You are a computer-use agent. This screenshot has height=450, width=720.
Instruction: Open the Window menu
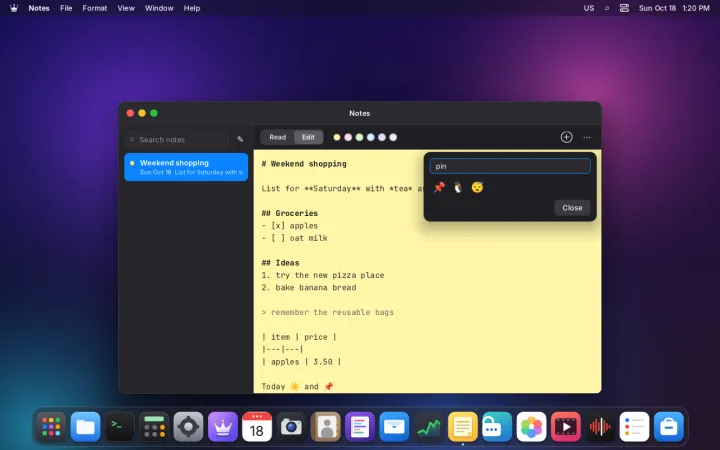click(159, 8)
